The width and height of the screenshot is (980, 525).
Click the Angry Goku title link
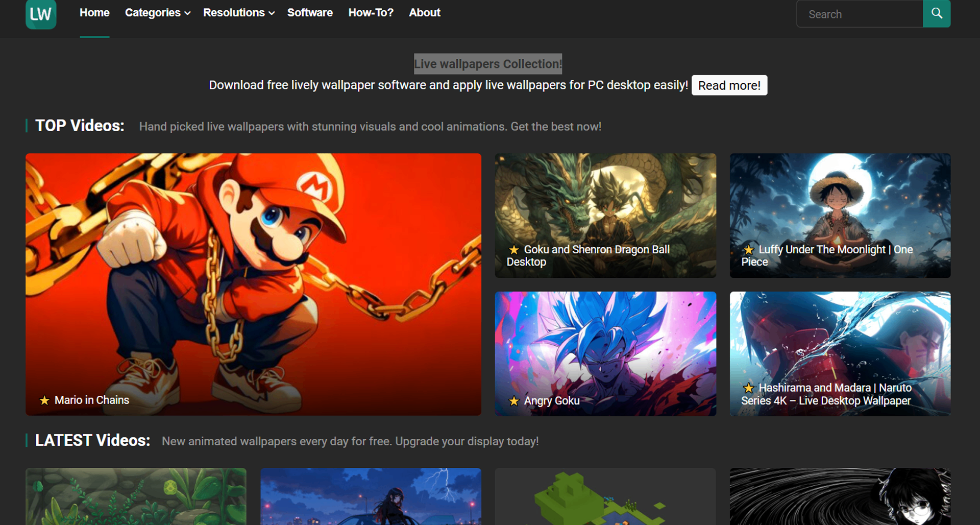[552, 401]
